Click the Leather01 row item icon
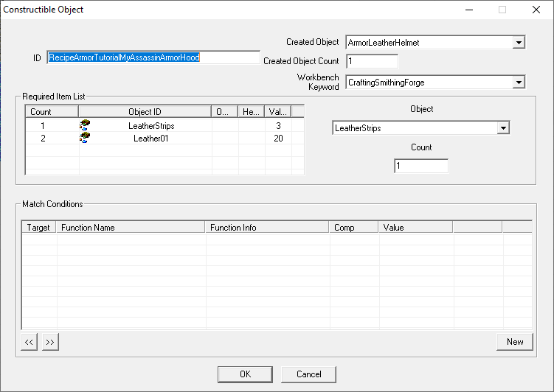Image resolution: width=554 pixels, height=392 pixels. 85,138
